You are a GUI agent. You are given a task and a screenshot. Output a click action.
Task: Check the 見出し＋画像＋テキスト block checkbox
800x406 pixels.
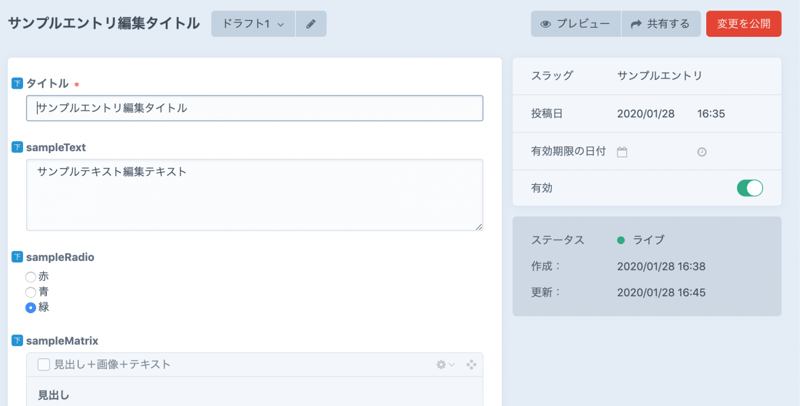pos(44,365)
